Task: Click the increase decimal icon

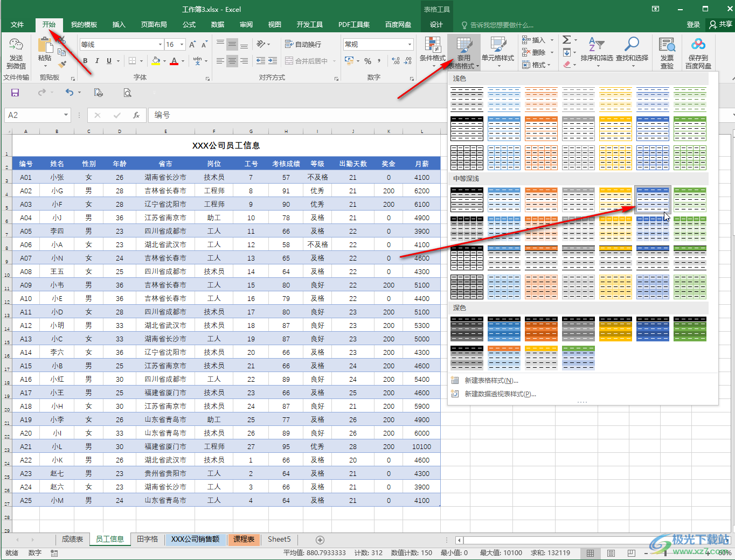Action: pyautogui.click(x=396, y=61)
